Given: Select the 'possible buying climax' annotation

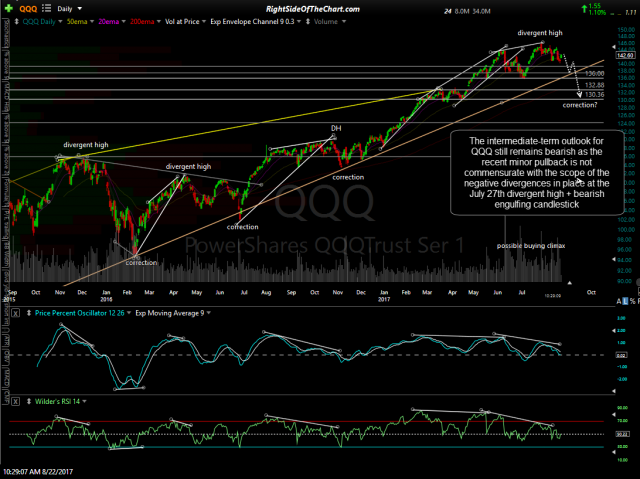Looking at the screenshot, I should [x=531, y=246].
